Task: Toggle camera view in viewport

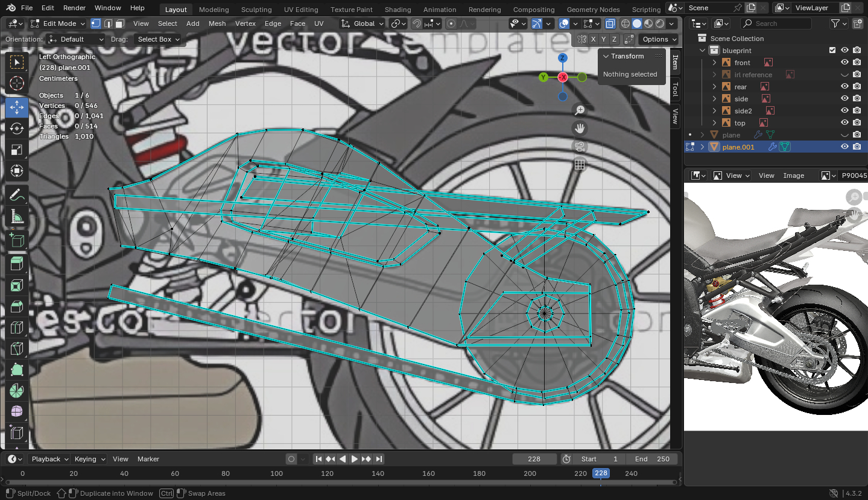Action: pyautogui.click(x=580, y=147)
